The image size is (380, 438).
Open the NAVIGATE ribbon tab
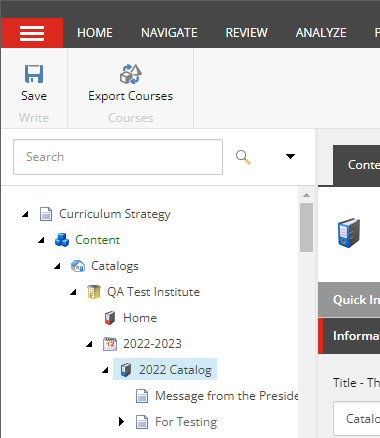[x=169, y=33]
